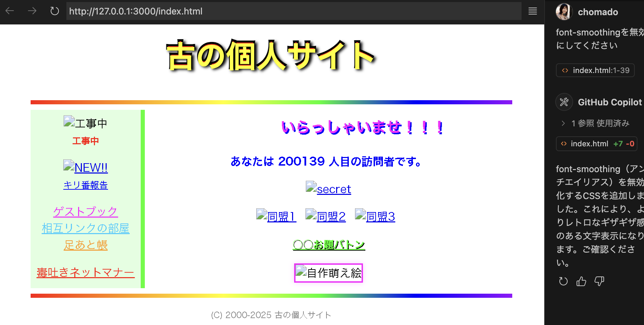Reload the current page in the browser
644x325 pixels.
54,11
